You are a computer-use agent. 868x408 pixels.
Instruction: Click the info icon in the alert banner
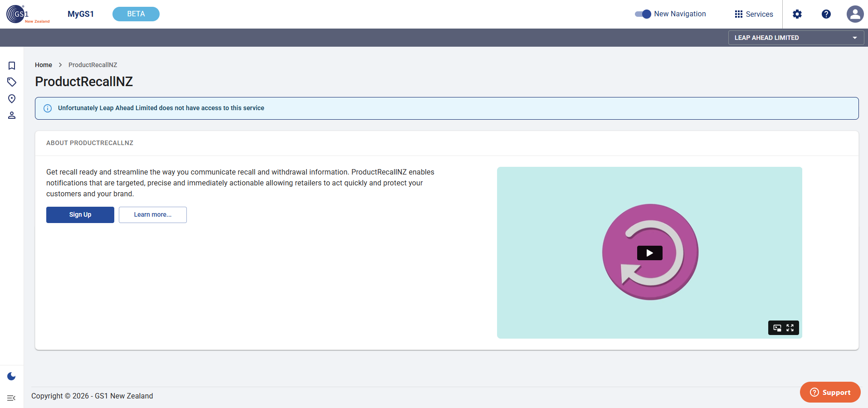(48, 108)
